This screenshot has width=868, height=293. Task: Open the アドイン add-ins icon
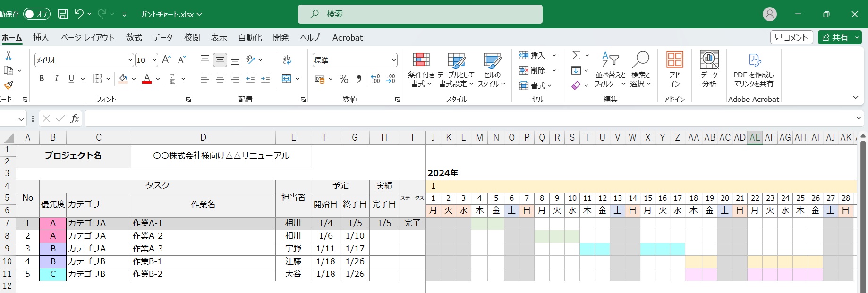[x=675, y=69]
